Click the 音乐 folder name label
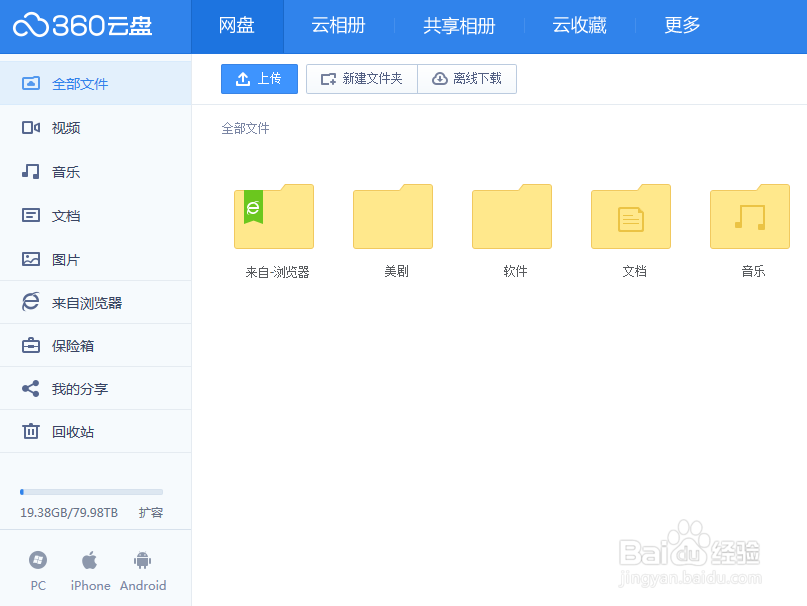This screenshot has width=807, height=606. point(753,271)
